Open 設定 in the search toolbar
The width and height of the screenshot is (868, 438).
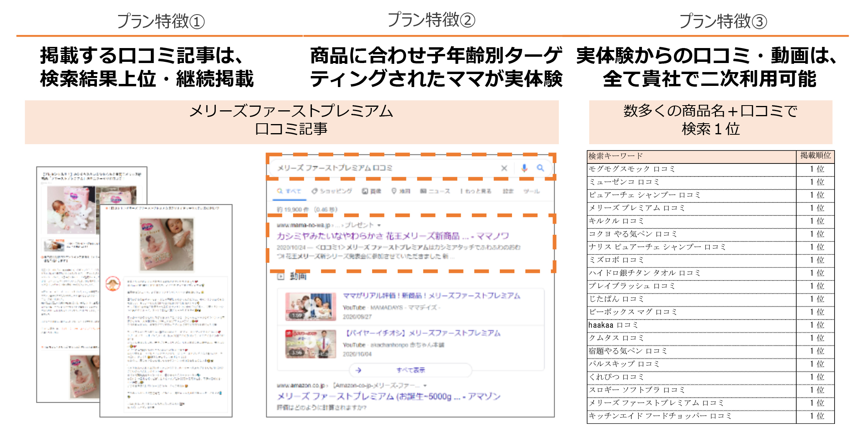(508, 191)
